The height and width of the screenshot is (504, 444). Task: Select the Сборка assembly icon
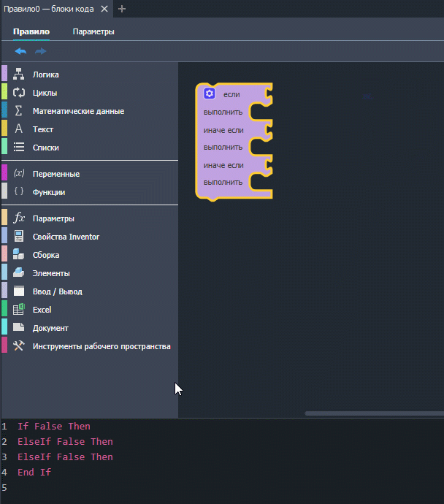[19, 254]
